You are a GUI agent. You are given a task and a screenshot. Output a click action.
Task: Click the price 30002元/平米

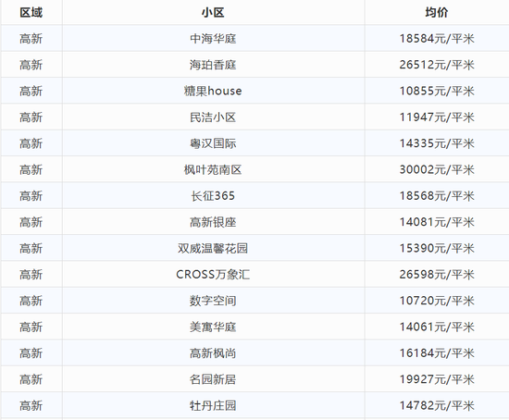(437, 169)
